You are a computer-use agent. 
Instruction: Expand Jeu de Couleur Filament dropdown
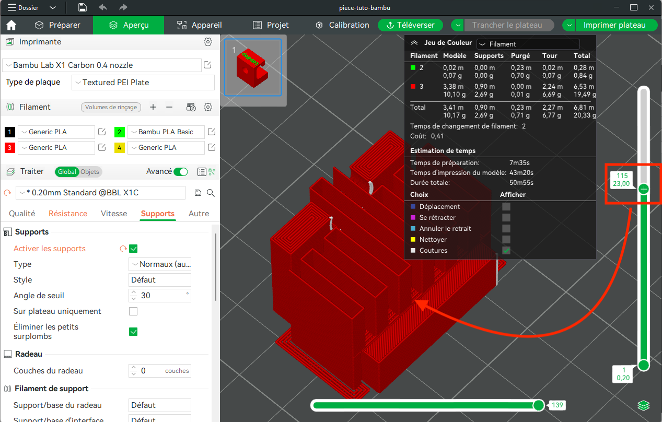tap(528, 44)
